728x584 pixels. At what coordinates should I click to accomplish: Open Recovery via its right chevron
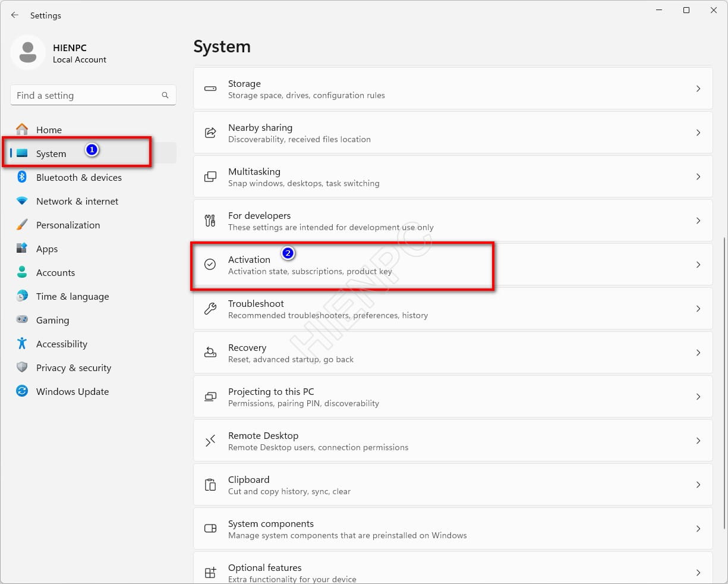[698, 353]
